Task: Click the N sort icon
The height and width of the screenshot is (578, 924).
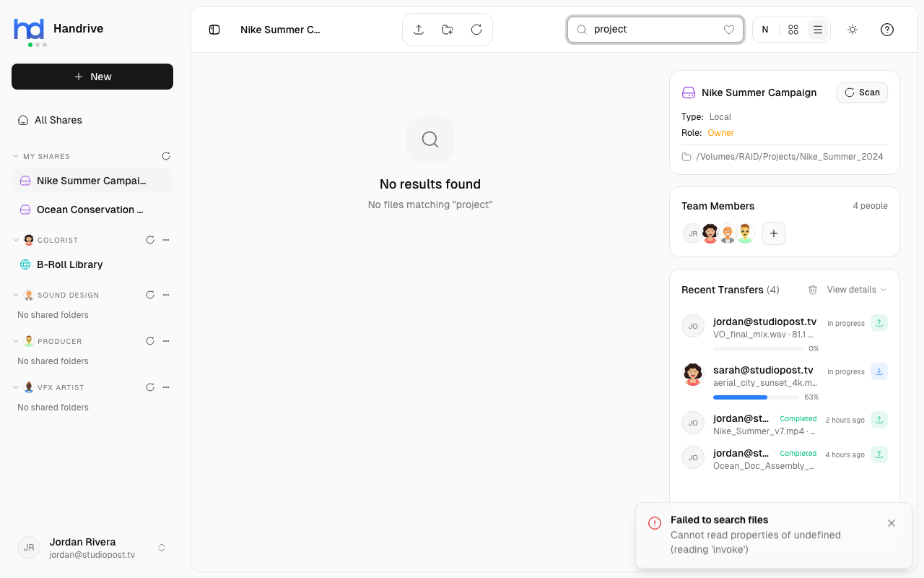Action: [x=765, y=30]
